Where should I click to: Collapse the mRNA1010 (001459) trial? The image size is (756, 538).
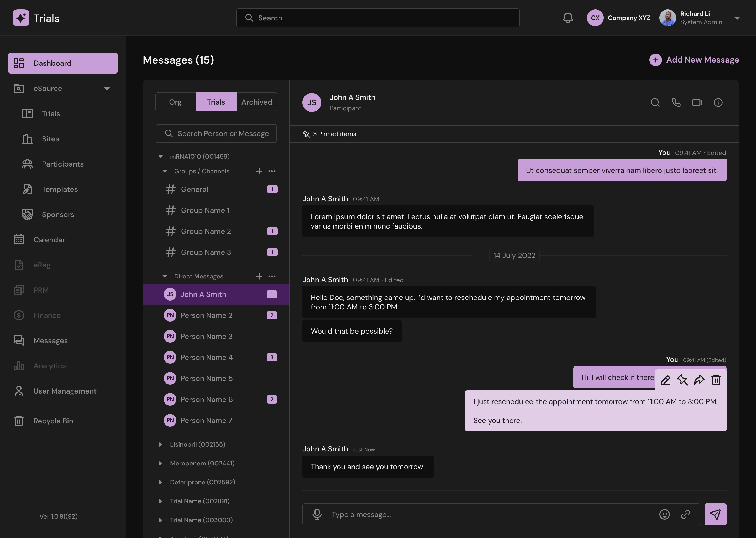pyautogui.click(x=161, y=156)
